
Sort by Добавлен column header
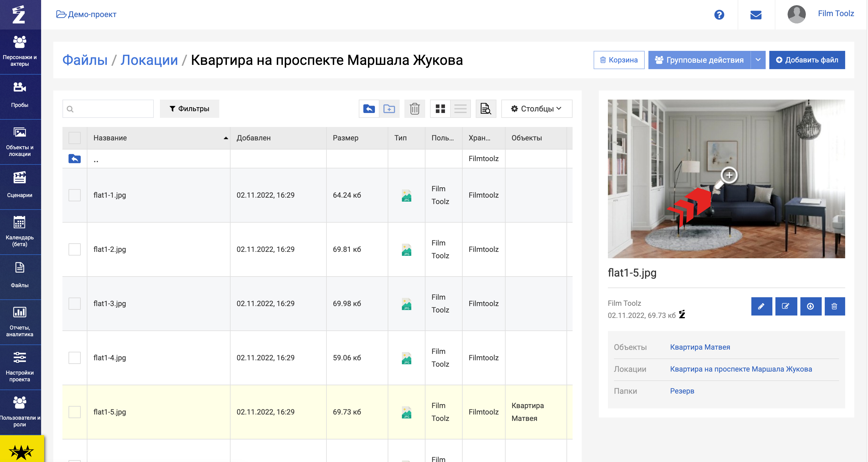(x=278, y=138)
